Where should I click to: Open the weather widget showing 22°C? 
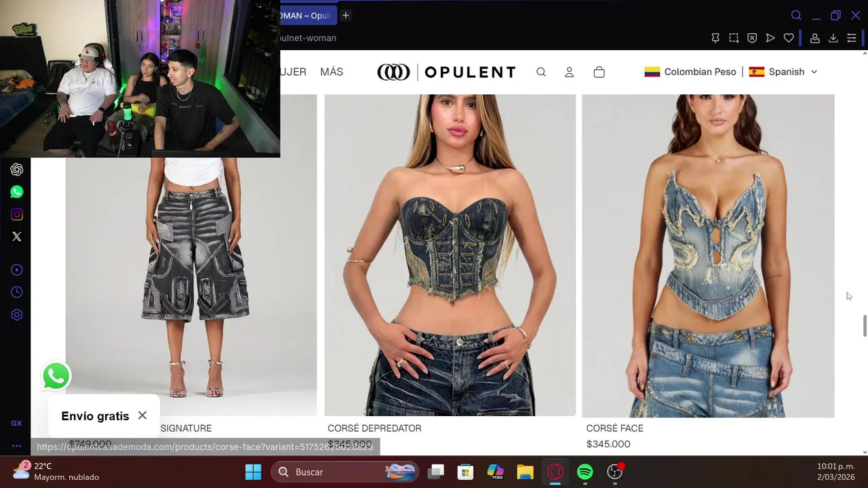(56, 472)
